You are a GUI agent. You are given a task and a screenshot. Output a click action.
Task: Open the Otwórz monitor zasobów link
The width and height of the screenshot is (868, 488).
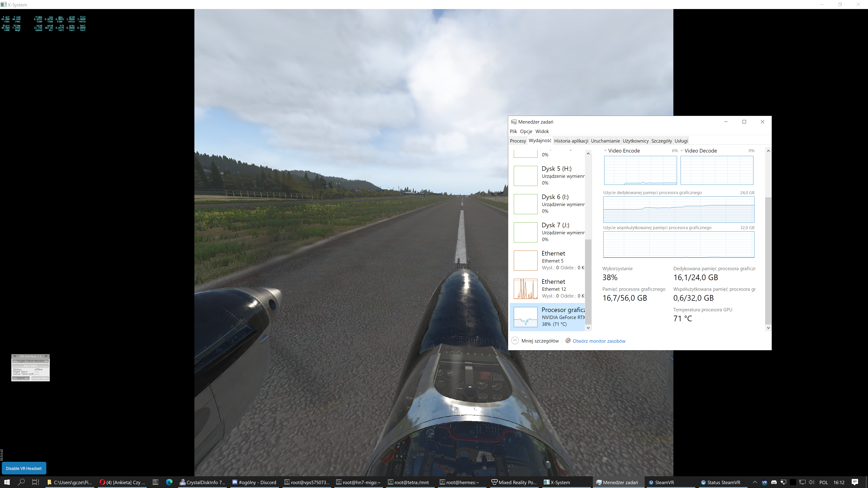[599, 341]
